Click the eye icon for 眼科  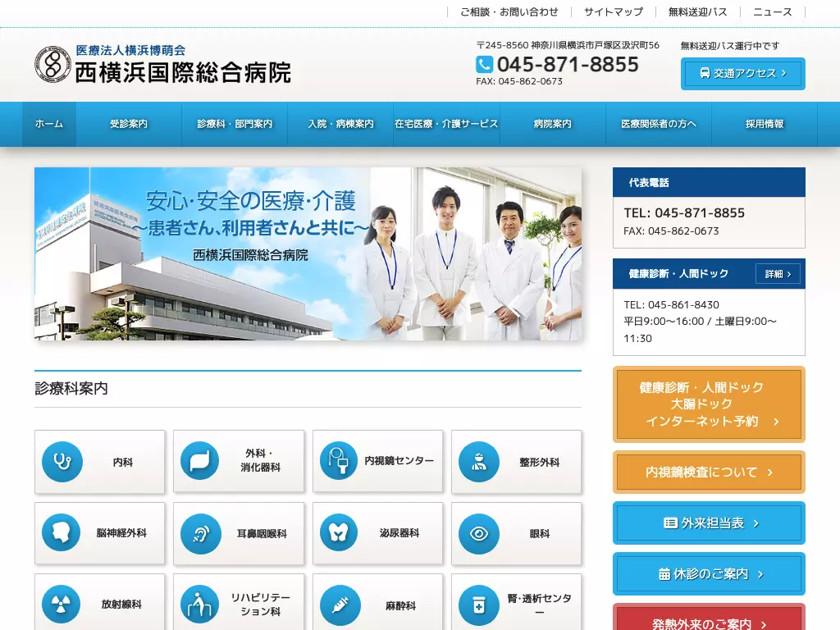coord(479,533)
